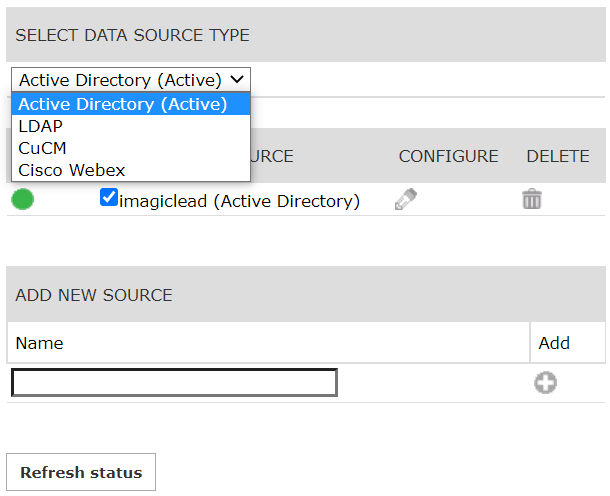Click the Add column header

click(x=554, y=343)
